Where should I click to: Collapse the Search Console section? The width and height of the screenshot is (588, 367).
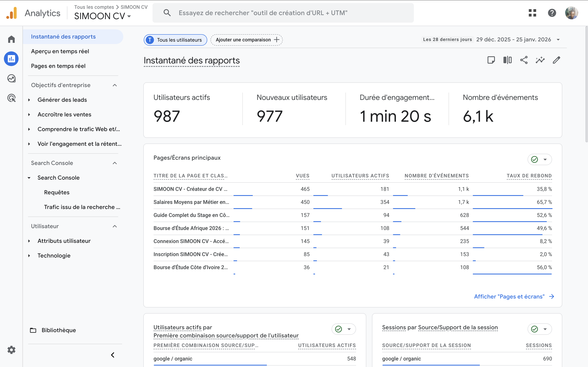[115, 163]
